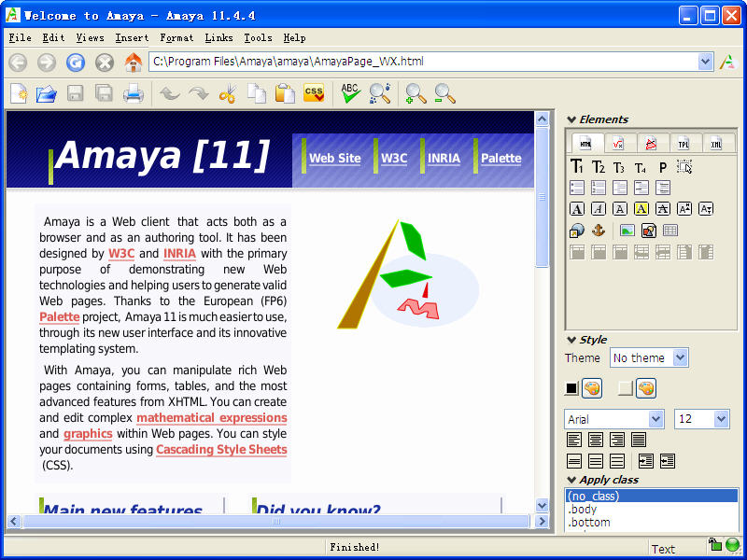
Task: Create a link with the globe icon
Action: (x=577, y=231)
